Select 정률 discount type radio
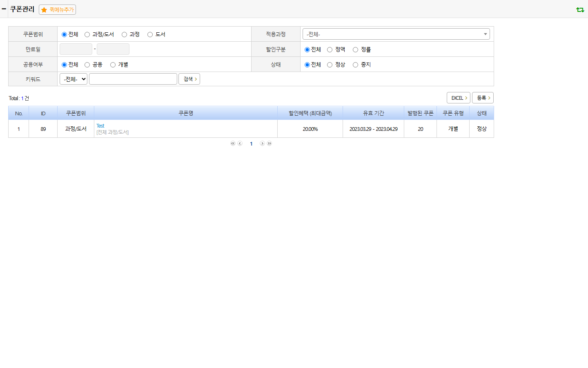Image resolution: width=588 pixels, height=368 pixels. [355, 49]
